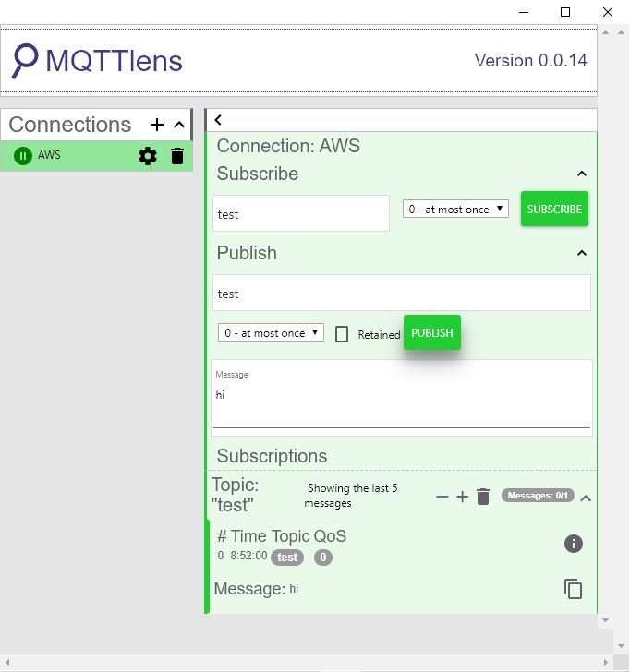Focus the Publish topic input field
630x672 pixels.
[402, 294]
